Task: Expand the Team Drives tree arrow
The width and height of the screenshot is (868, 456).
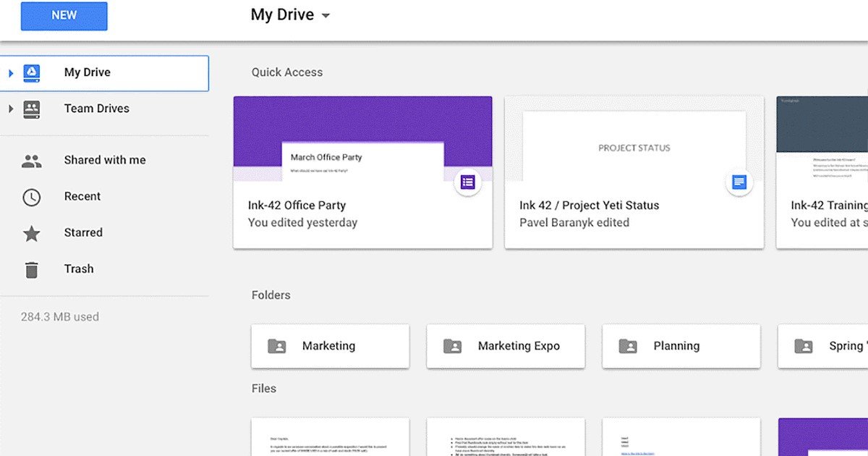Action: [10, 109]
